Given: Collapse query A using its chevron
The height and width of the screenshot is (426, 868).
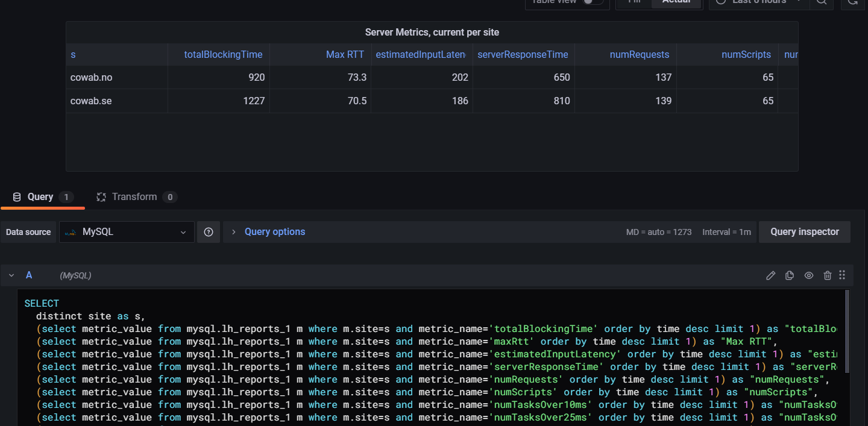Looking at the screenshot, I should (x=11, y=275).
